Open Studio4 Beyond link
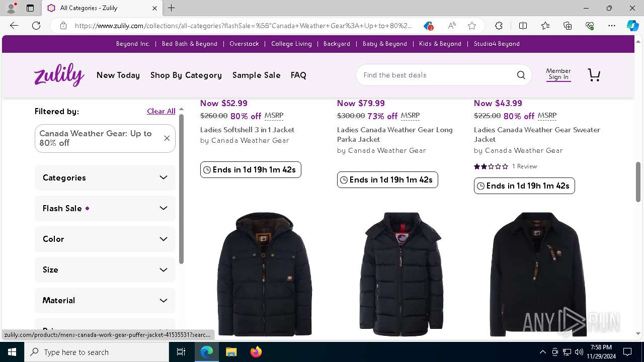 497,44
